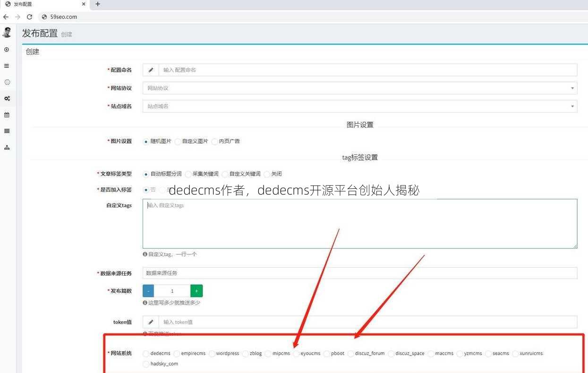Select zblog as 网站系统

point(245,354)
